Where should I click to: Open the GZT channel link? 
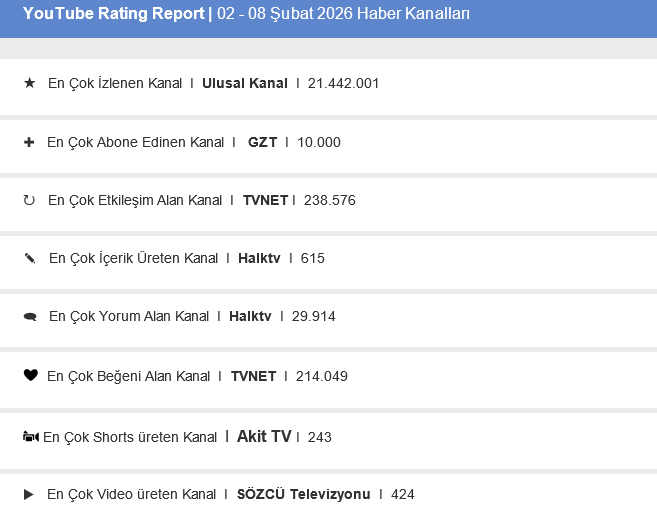(x=262, y=142)
